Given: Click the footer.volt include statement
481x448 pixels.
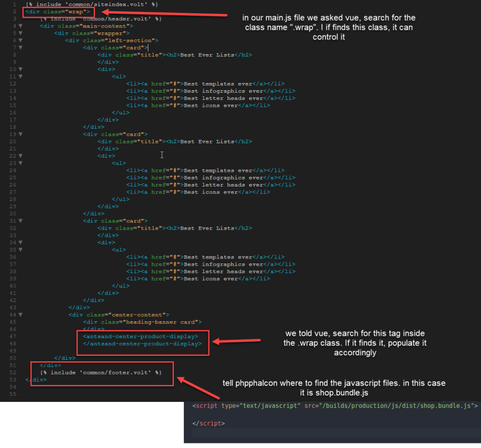Looking at the screenshot, I should click(101, 372).
